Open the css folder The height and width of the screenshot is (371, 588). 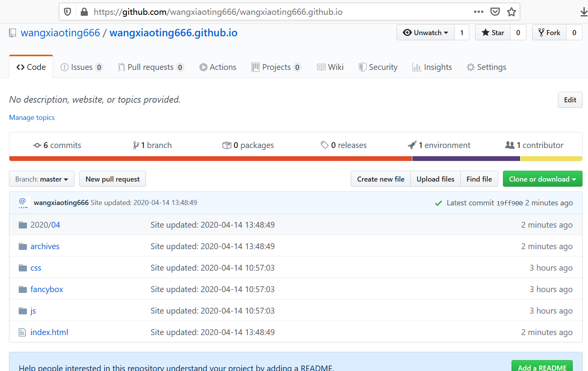[x=36, y=268]
